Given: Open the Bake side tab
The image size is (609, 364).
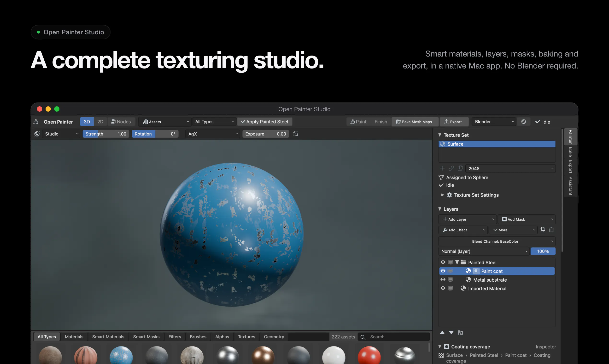Looking at the screenshot, I should tap(570, 152).
